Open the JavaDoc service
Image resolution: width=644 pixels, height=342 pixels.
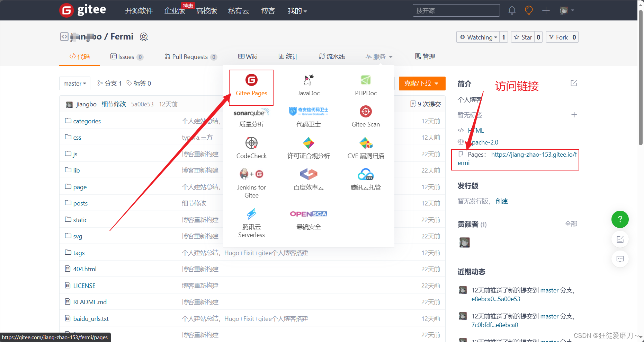(308, 86)
